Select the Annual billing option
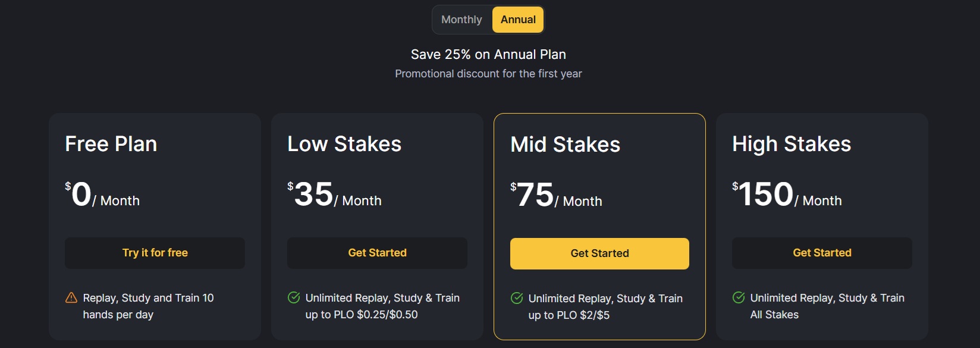Viewport: 980px width, 348px height. [x=518, y=20]
